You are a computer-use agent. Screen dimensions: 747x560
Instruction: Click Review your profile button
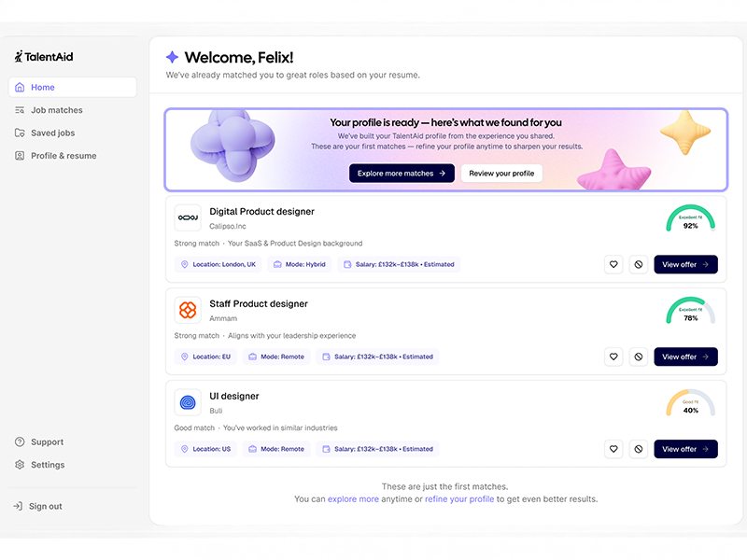click(501, 174)
